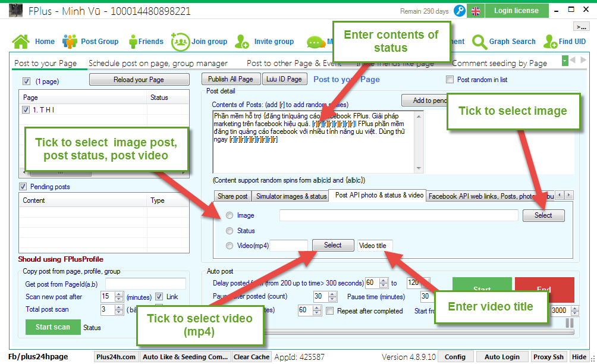
Task: Click the Clear Cache button
Action: (252, 357)
